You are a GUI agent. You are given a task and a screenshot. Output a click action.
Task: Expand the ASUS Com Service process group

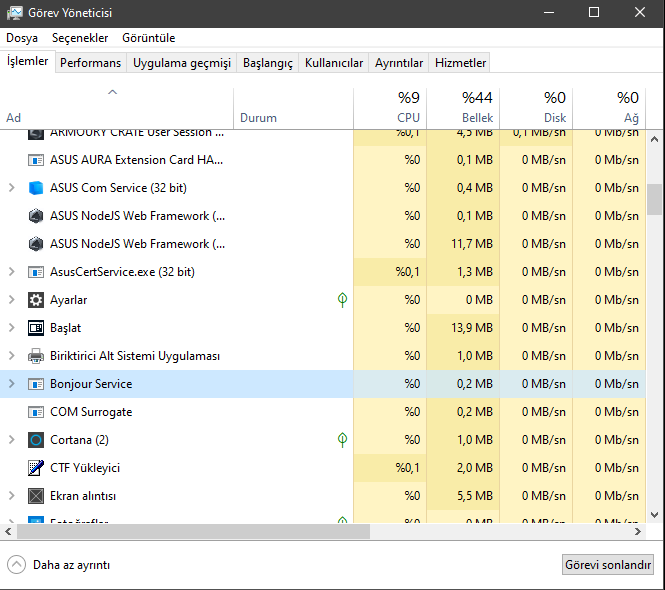pos(11,188)
